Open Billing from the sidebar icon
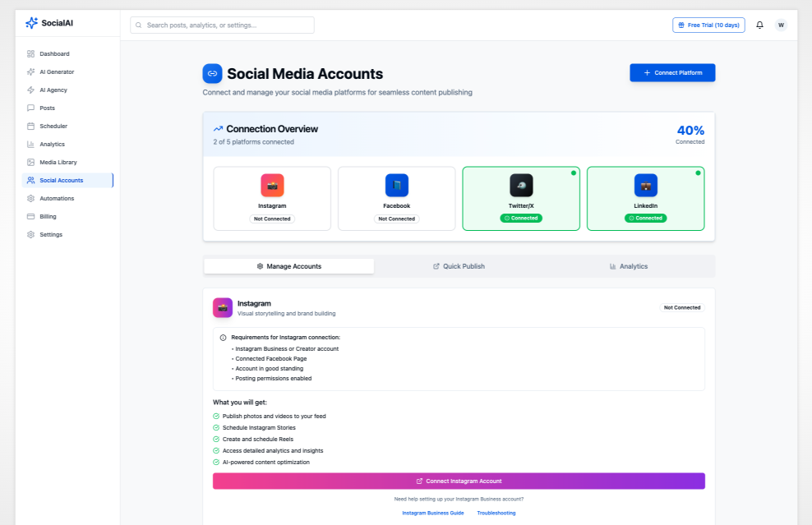 31,216
